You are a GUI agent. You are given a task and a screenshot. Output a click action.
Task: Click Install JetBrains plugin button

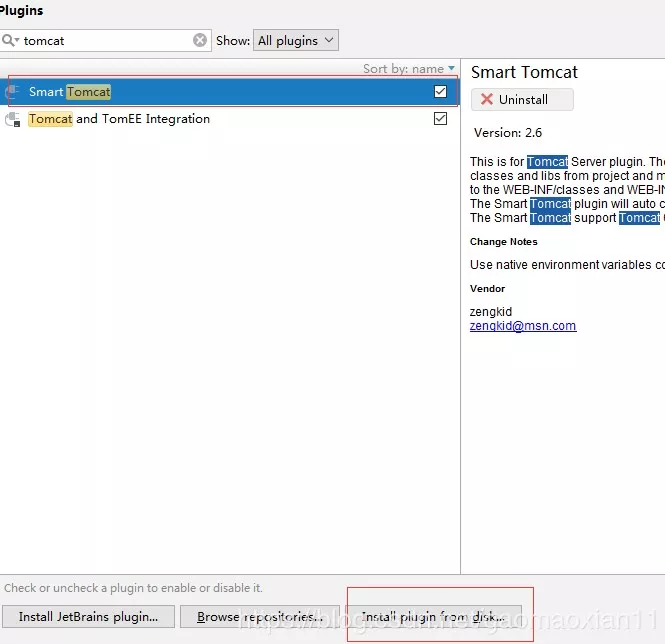88,616
